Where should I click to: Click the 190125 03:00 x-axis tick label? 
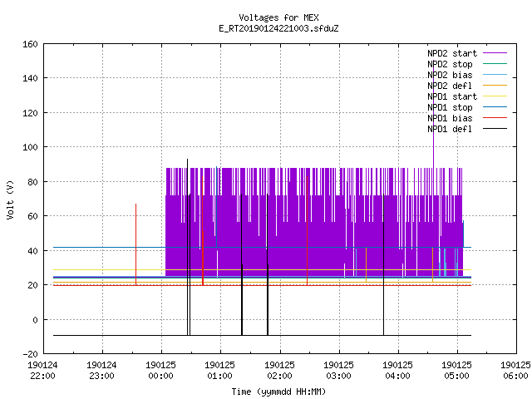(338, 371)
